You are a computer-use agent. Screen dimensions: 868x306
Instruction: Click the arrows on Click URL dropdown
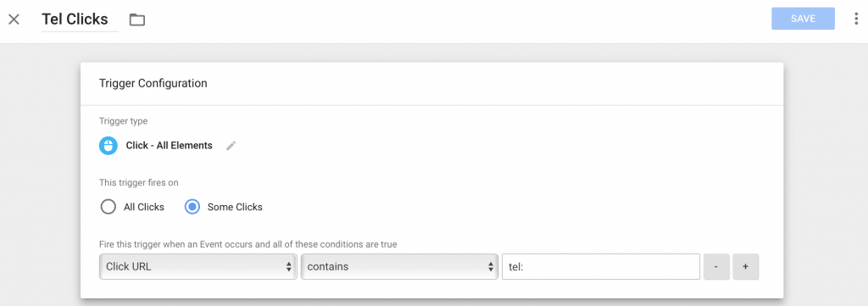(288, 267)
